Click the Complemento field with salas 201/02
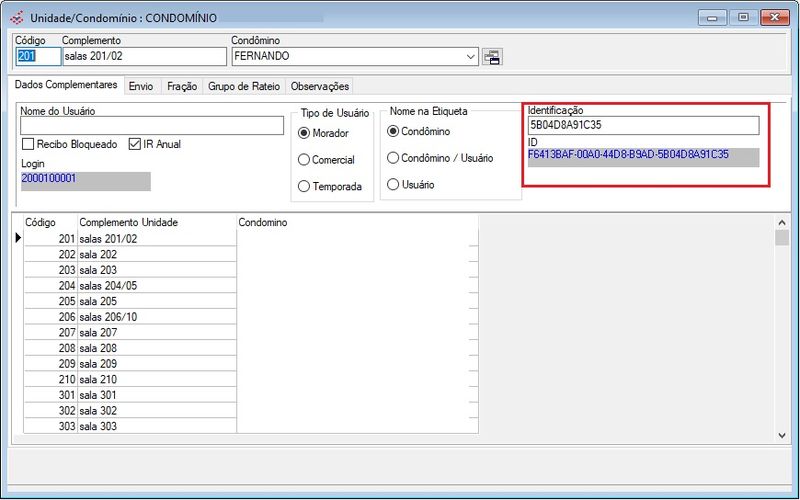 click(143, 57)
